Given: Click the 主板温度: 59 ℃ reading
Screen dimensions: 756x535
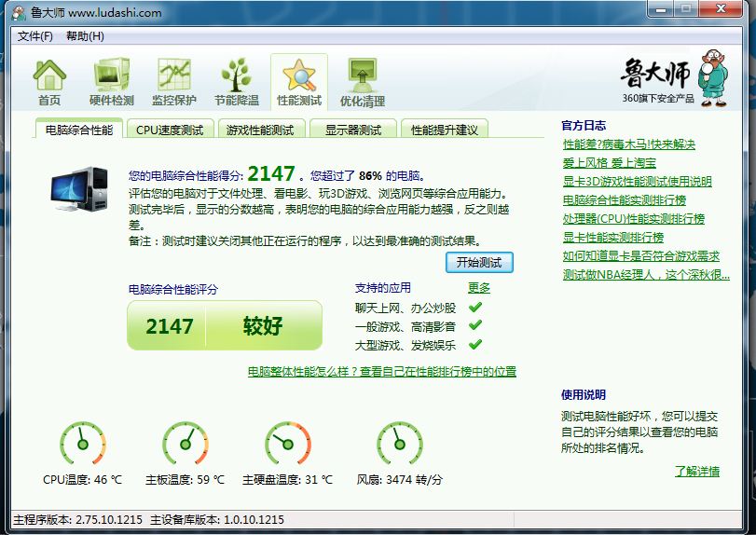Looking at the screenshot, I should pyautogui.click(x=186, y=480).
